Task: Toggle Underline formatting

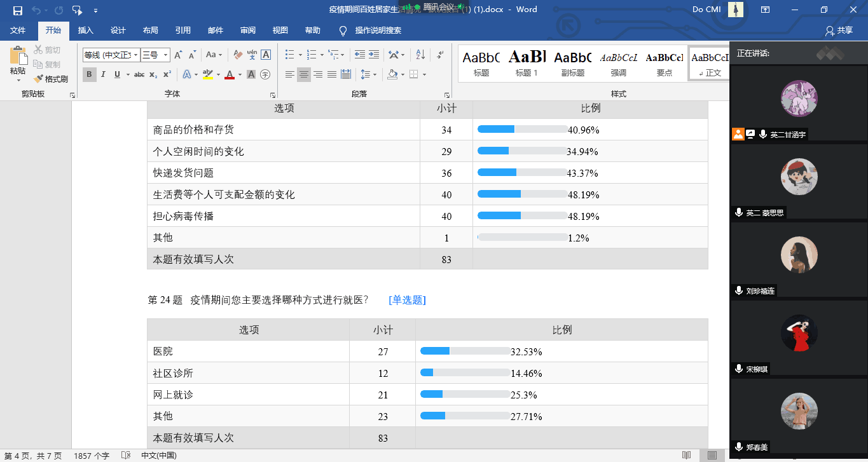Action: tap(117, 74)
